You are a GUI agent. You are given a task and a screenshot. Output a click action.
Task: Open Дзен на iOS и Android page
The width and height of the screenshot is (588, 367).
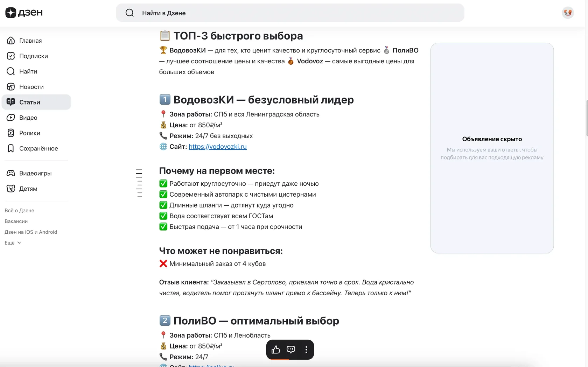[31, 232]
